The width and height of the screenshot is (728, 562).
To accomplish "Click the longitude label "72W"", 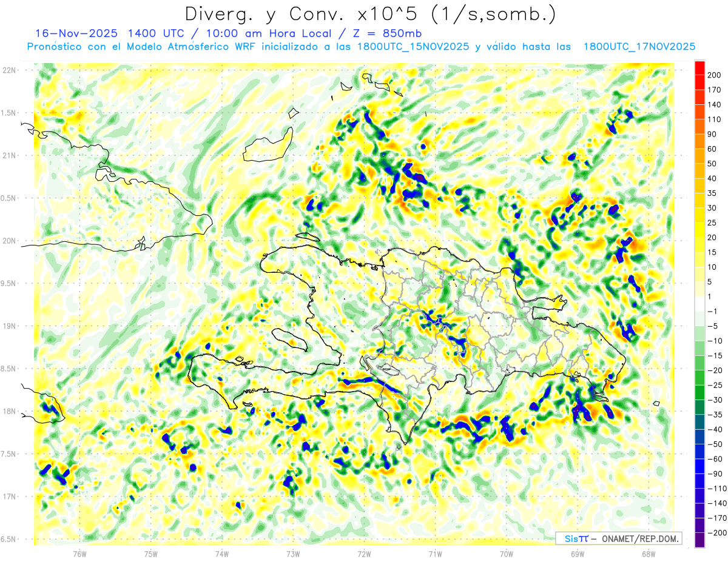I will (364, 554).
